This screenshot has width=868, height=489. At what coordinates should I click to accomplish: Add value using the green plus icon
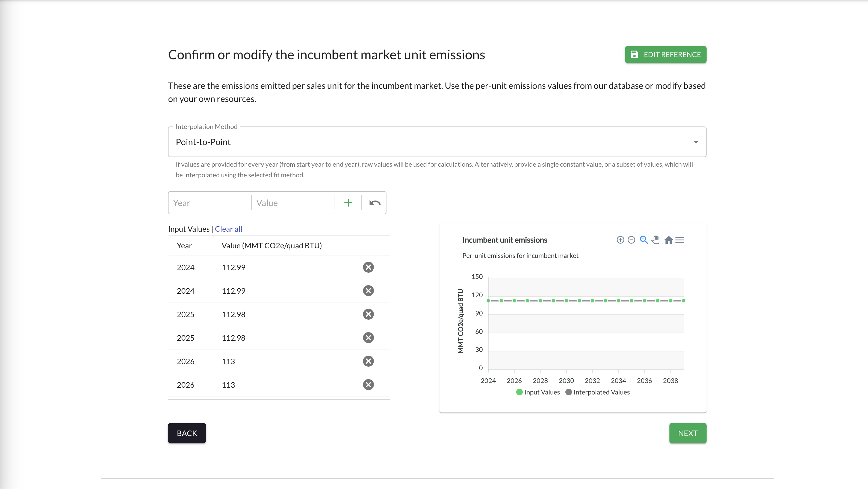coord(348,203)
